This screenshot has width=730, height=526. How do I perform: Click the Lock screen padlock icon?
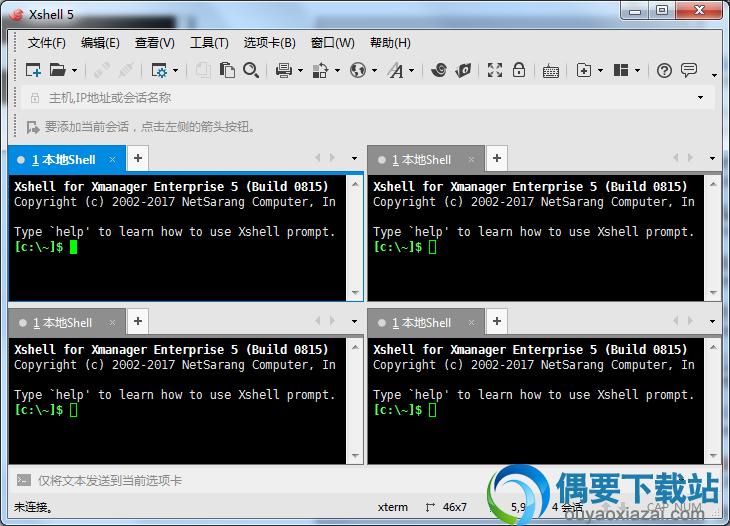(519, 70)
